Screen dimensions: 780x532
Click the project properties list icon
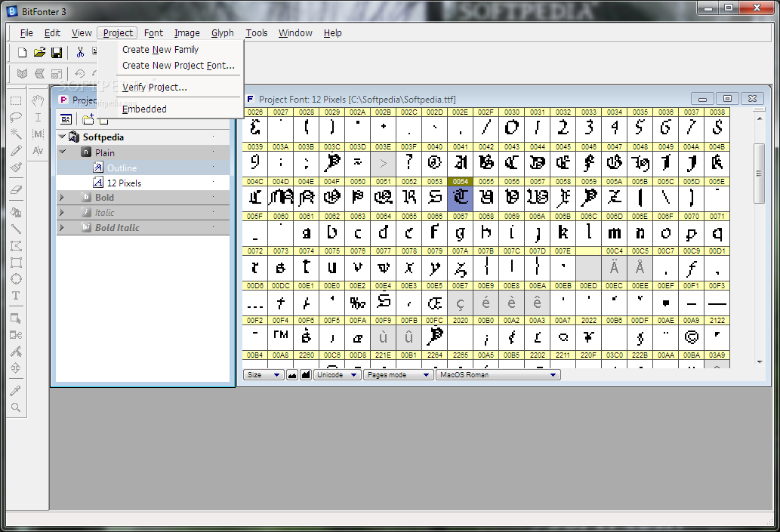(x=66, y=118)
